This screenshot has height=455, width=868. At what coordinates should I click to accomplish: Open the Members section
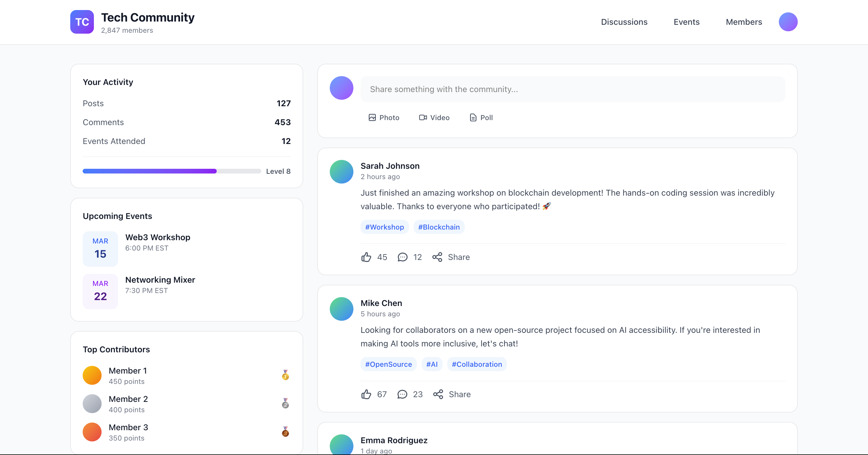pyautogui.click(x=744, y=22)
